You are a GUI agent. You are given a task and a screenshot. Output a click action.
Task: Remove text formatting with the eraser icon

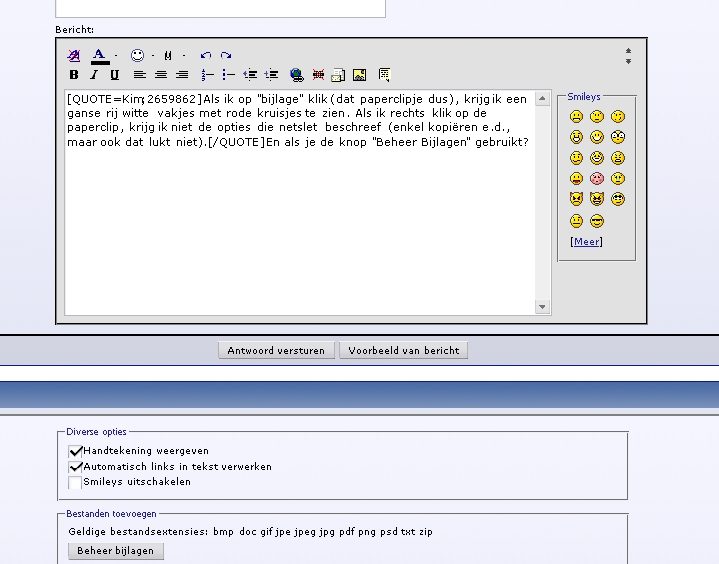(74, 56)
